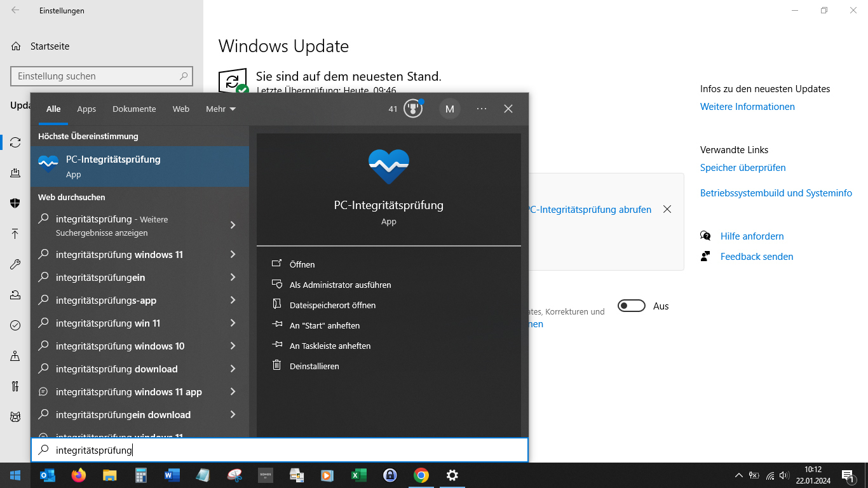This screenshot has height=488, width=868.
Task: Open the M account avatar in search
Action: coord(450,109)
